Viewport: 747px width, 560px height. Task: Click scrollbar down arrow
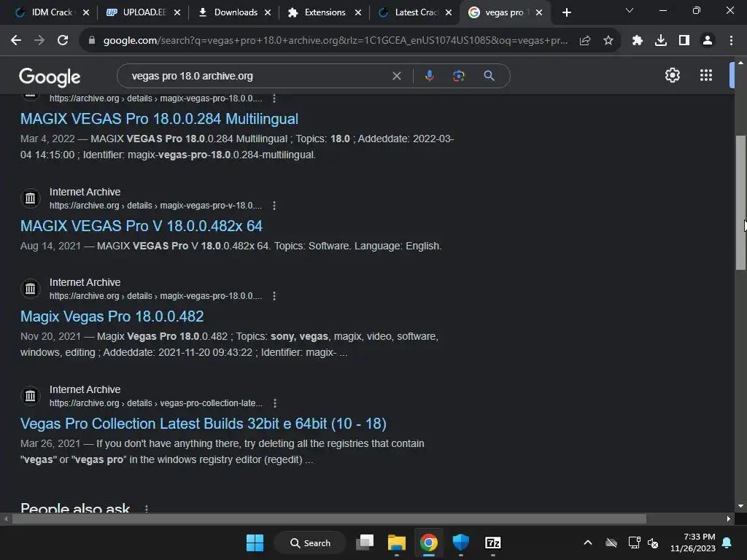click(x=740, y=506)
